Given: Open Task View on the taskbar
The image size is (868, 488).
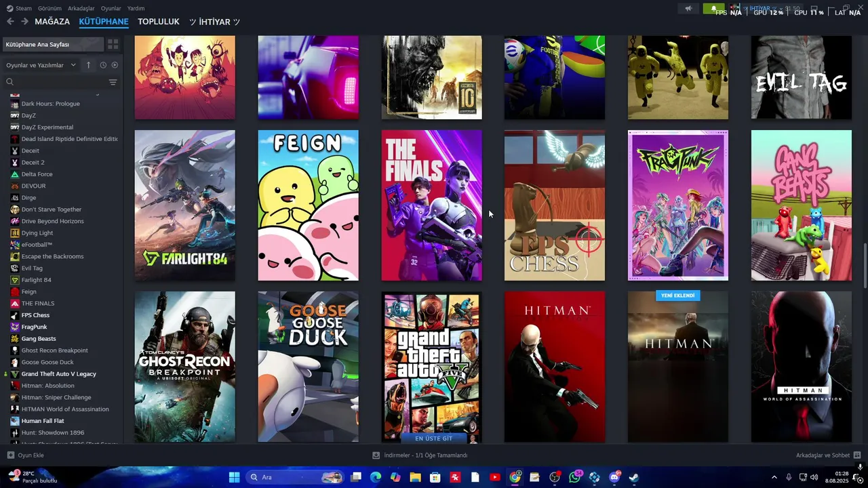Looking at the screenshot, I should 356,477.
